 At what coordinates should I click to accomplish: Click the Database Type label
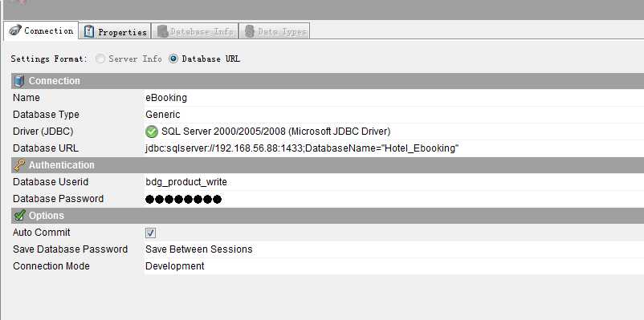pos(46,115)
